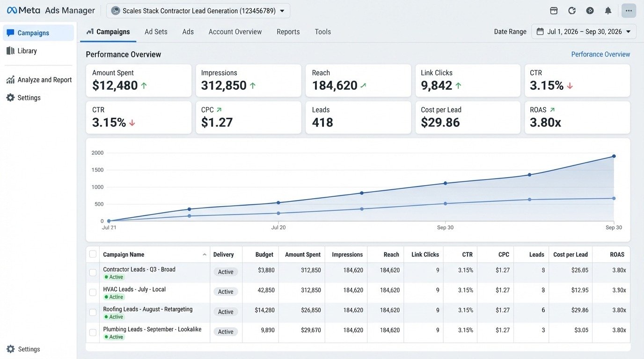The height and width of the screenshot is (359, 644).
Task: Tick the Plumbing Leads - September - Lookalike checkbox
Action: point(93,332)
